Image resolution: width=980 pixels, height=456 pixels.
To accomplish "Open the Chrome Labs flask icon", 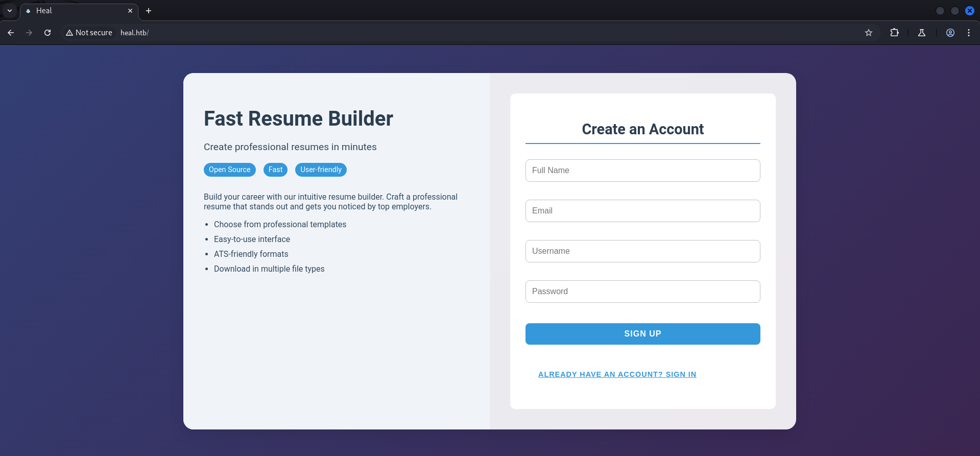I will tap(922, 33).
